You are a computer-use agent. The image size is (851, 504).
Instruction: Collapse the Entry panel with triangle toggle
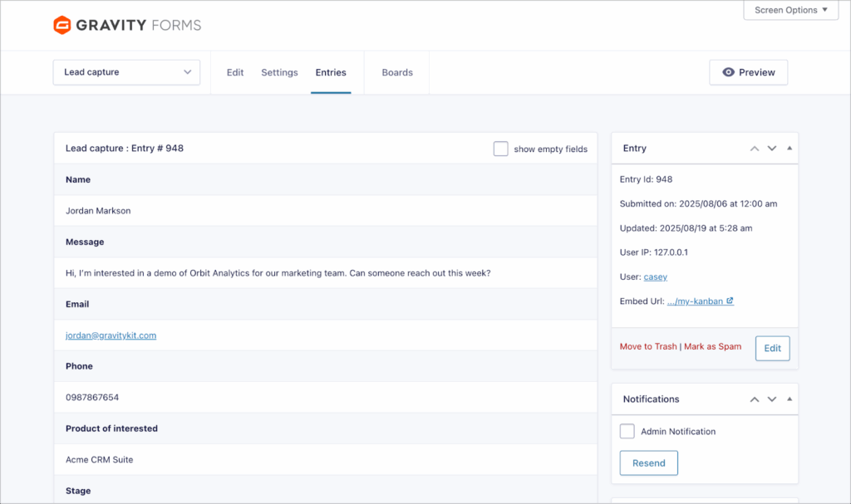789,149
